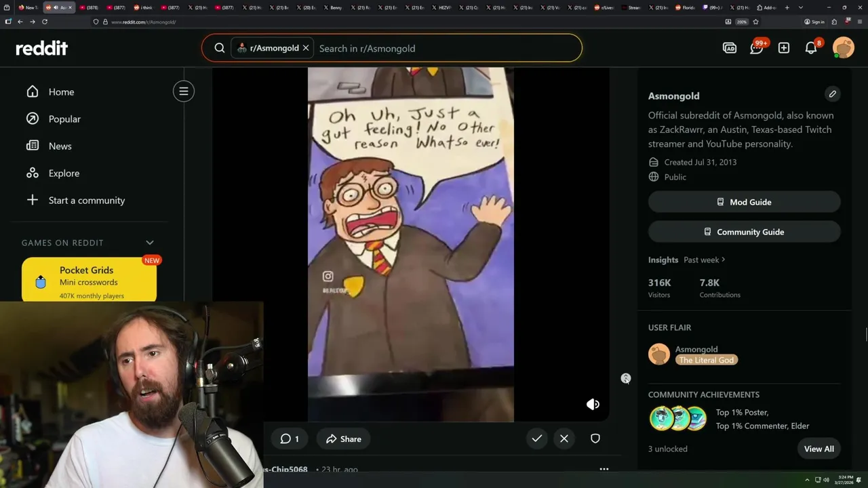Image resolution: width=868 pixels, height=488 pixels.
Task: Bookmark this page with the star
Action: point(755,22)
